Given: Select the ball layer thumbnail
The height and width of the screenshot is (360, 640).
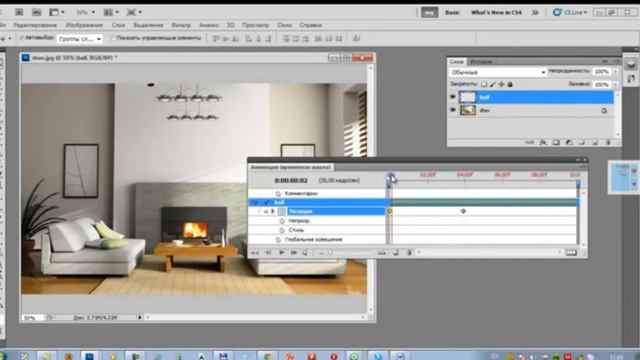Looking at the screenshot, I should click(x=467, y=97).
